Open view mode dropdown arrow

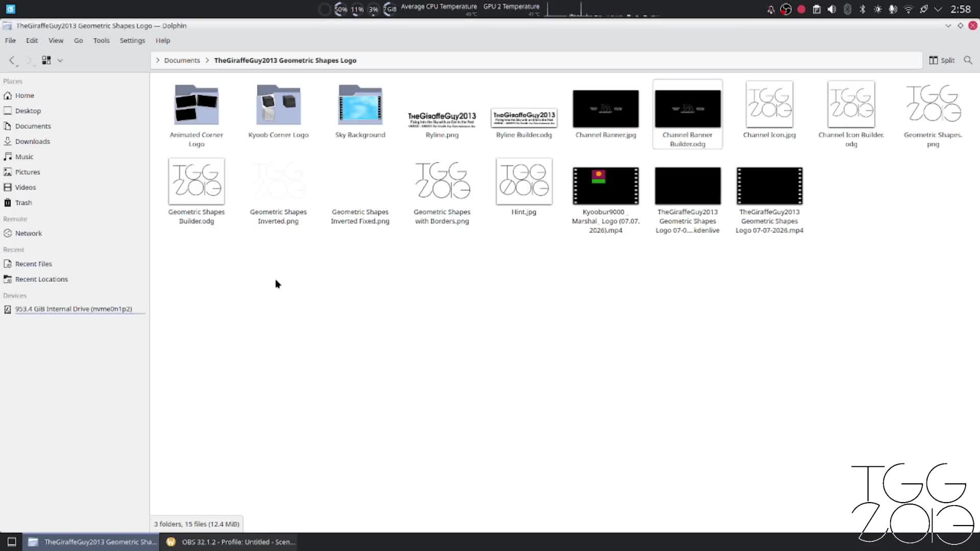point(60,60)
